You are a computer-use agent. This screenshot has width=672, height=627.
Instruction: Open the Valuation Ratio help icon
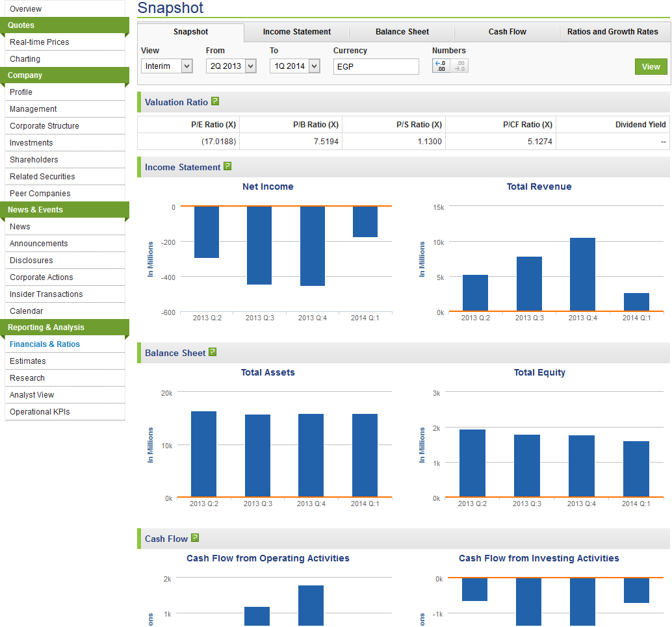215,101
